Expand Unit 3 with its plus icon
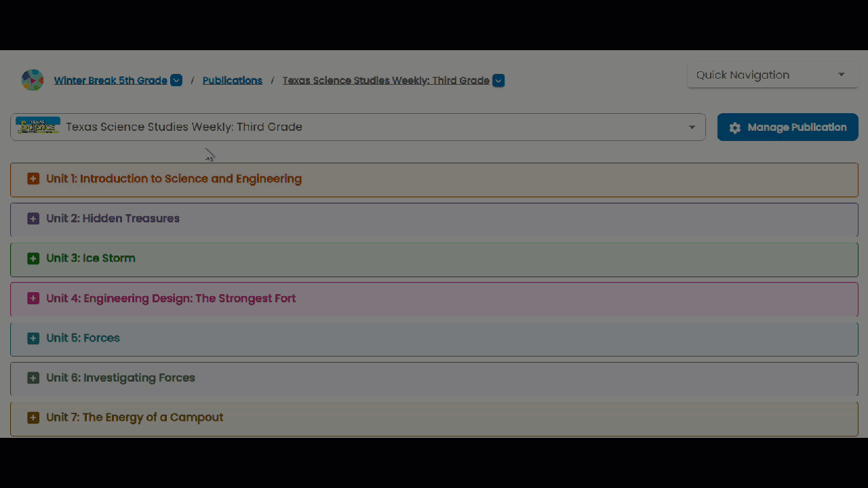Image resolution: width=868 pixels, height=488 pixels. coord(33,258)
